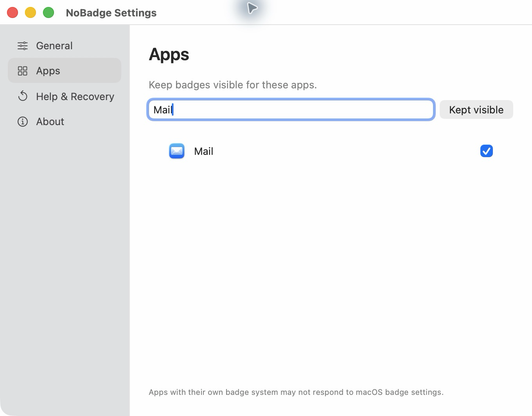Focus the app search field containing Mail
The image size is (532, 416).
click(291, 109)
